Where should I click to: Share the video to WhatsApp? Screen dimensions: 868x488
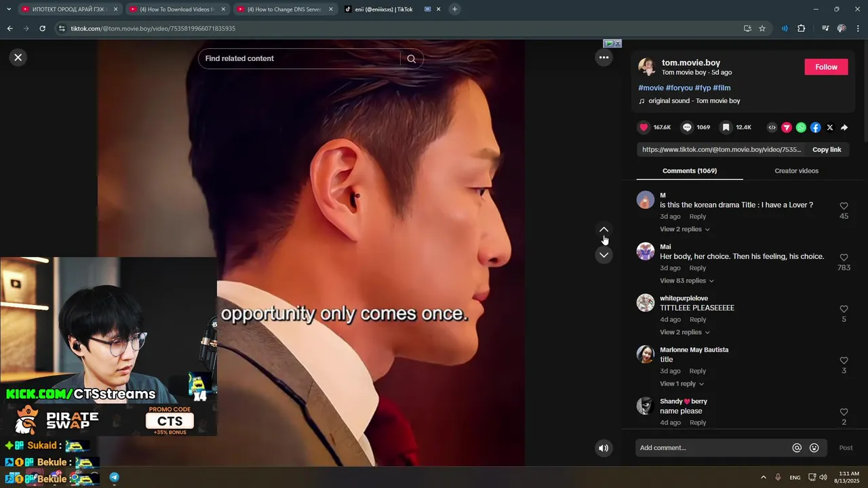coord(801,127)
